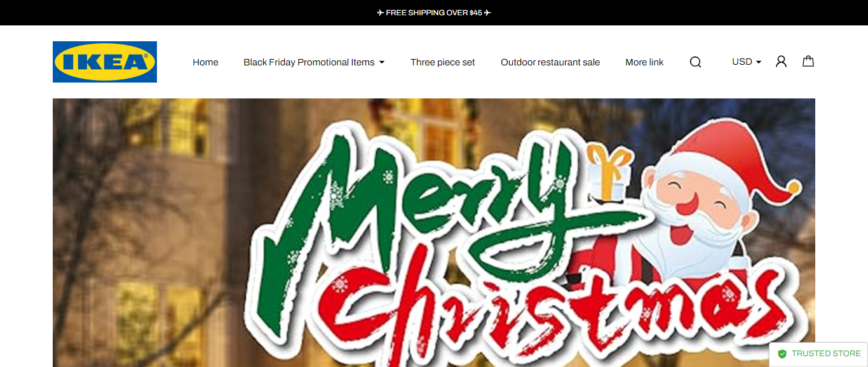Click the caret next to USD

coord(759,62)
